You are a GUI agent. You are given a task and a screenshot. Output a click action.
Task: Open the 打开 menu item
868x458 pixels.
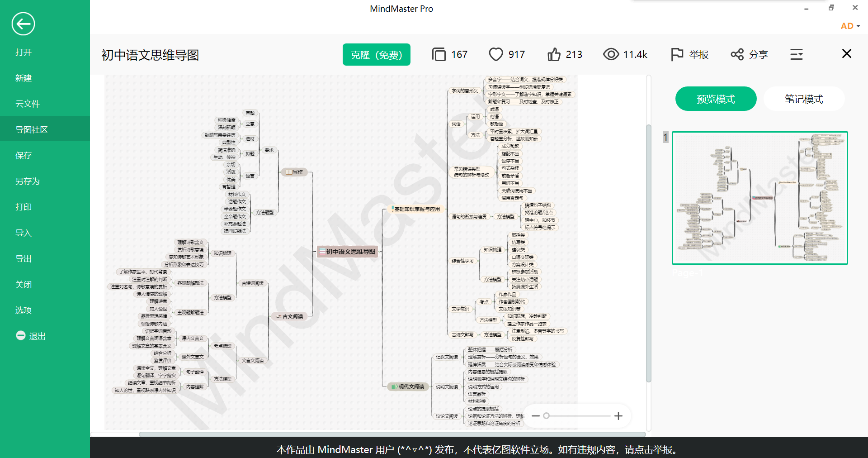coord(24,52)
